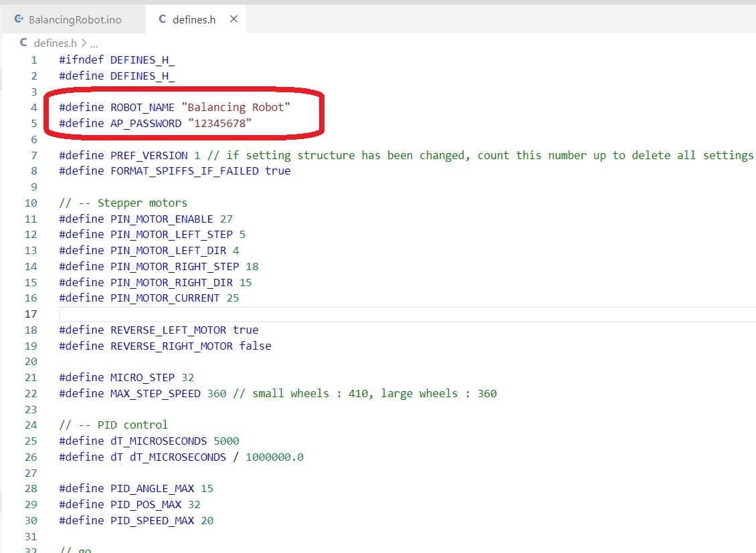Click PIN_MOTOR_LEFT_DIR on line 13
The image size is (756, 553).
pyautogui.click(x=169, y=250)
